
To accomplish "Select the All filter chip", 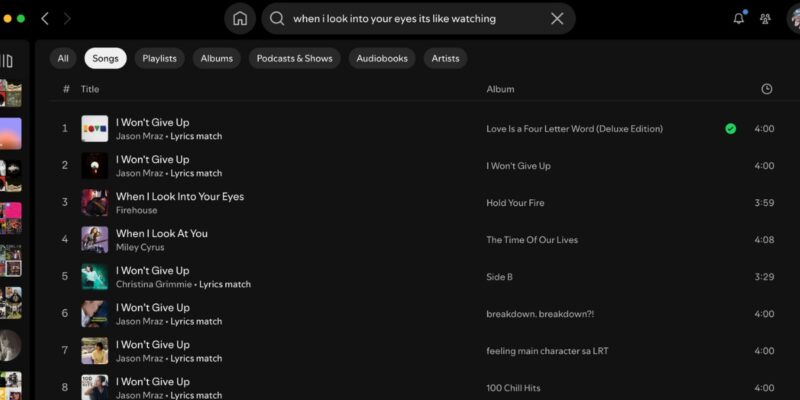I will coord(63,58).
